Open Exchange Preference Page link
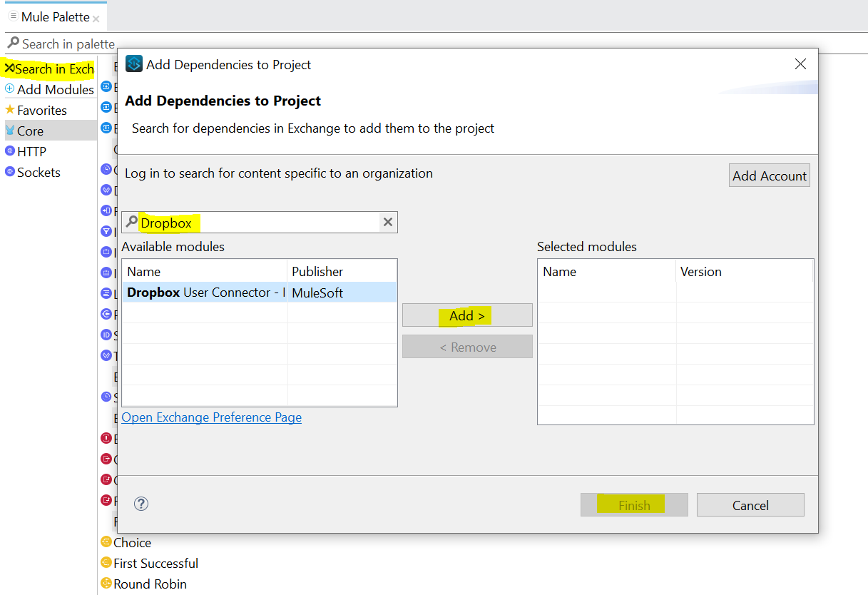The image size is (868, 595). (x=212, y=417)
